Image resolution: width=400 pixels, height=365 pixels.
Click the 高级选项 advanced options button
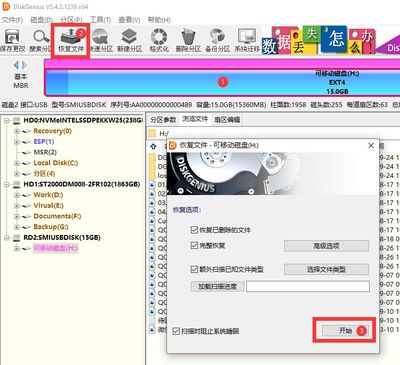(x=326, y=246)
